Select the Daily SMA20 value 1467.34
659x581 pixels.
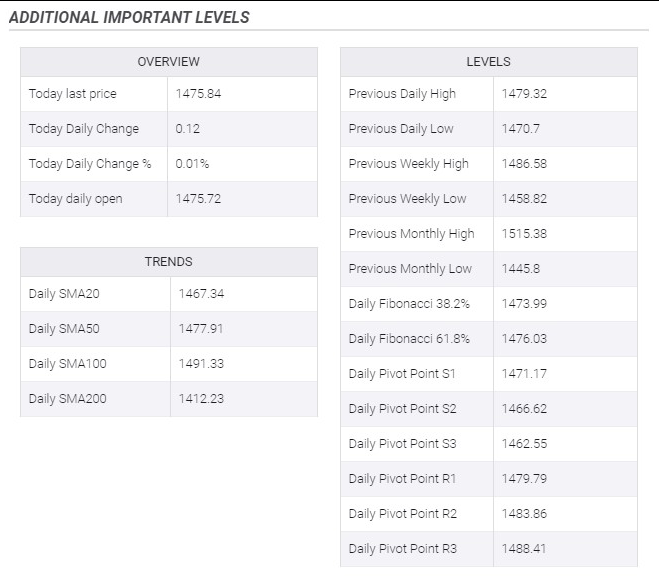[x=201, y=293]
